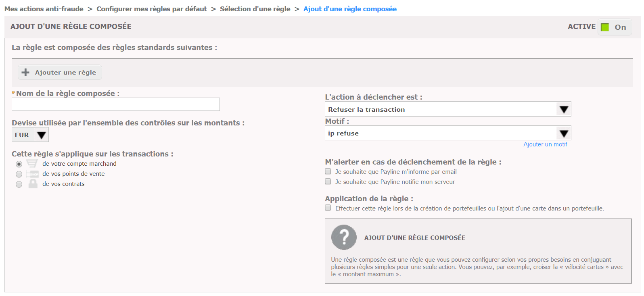Select 'de vos points de vente' radio button
The height and width of the screenshot is (296, 644).
coord(19,174)
